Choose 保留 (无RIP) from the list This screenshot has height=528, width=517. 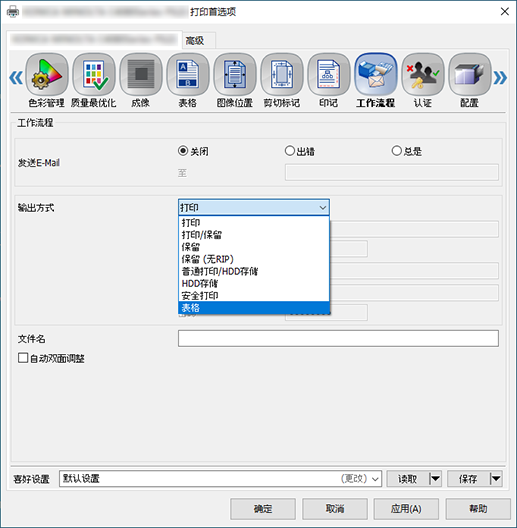[254, 259]
